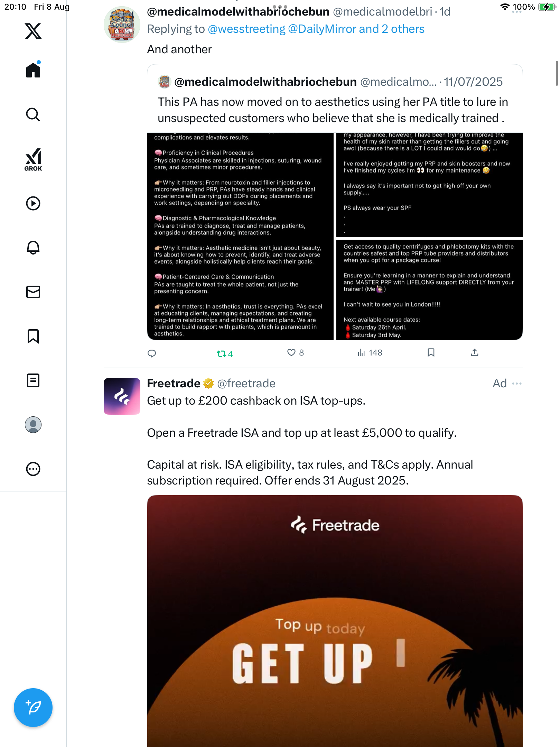Open the share menu on the tweet
The height and width of the screenshot is (747, 560).
pyautogui.click(x=475, y=353)
